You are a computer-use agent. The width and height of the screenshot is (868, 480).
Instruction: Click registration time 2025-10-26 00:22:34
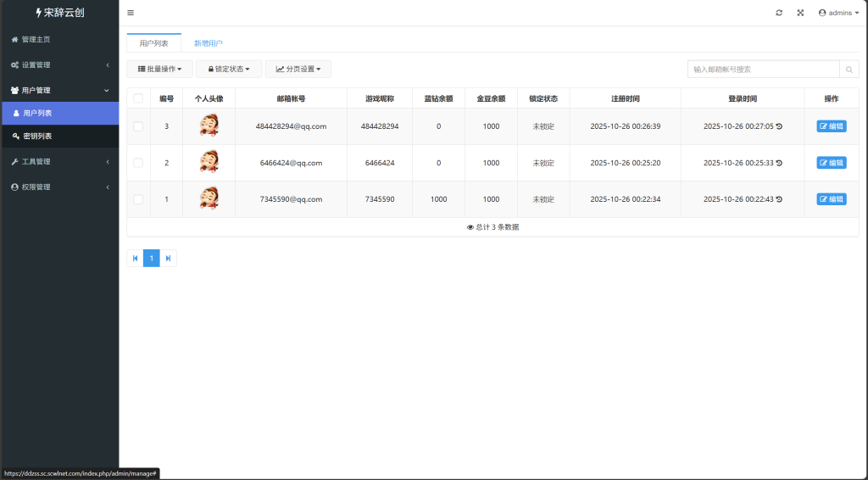(626, 199)
